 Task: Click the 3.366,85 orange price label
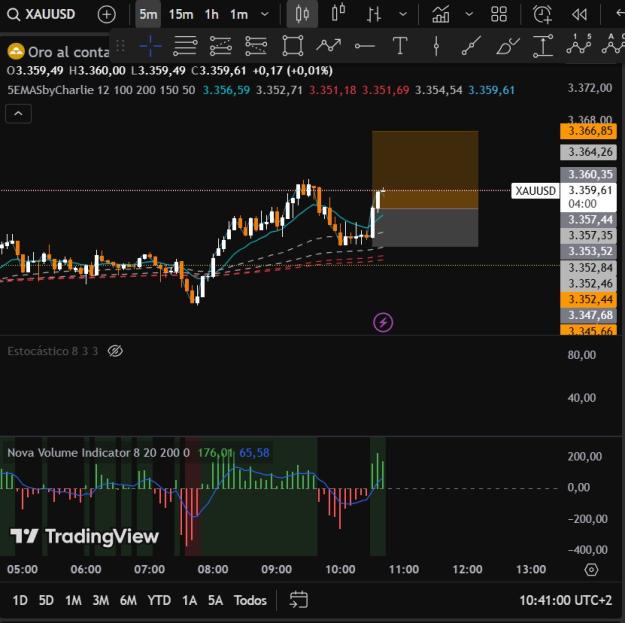[589, 131]
